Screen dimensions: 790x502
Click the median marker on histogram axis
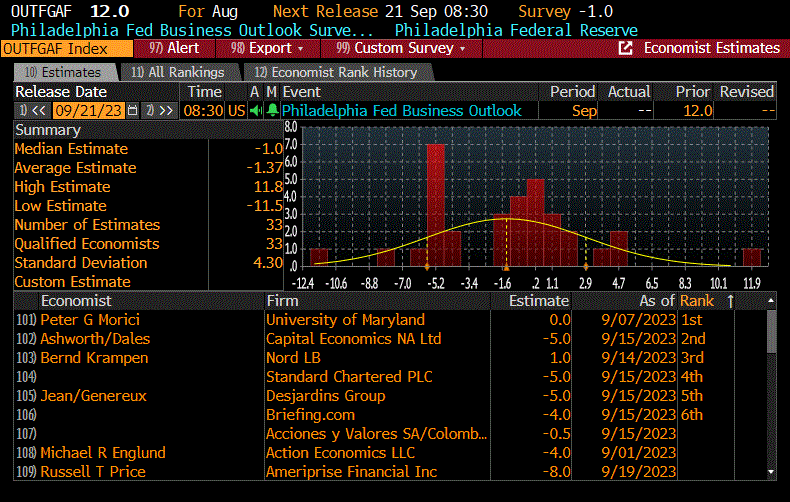point(506,267)
